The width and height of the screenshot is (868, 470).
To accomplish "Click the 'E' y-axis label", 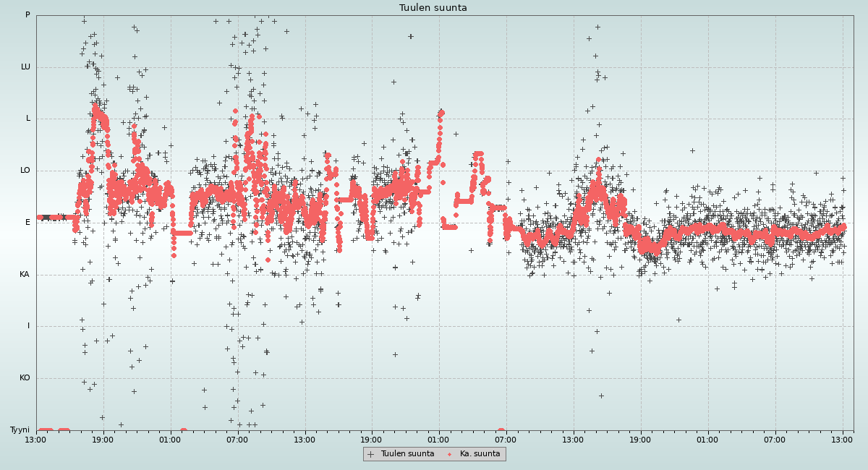I will point(28,223).
